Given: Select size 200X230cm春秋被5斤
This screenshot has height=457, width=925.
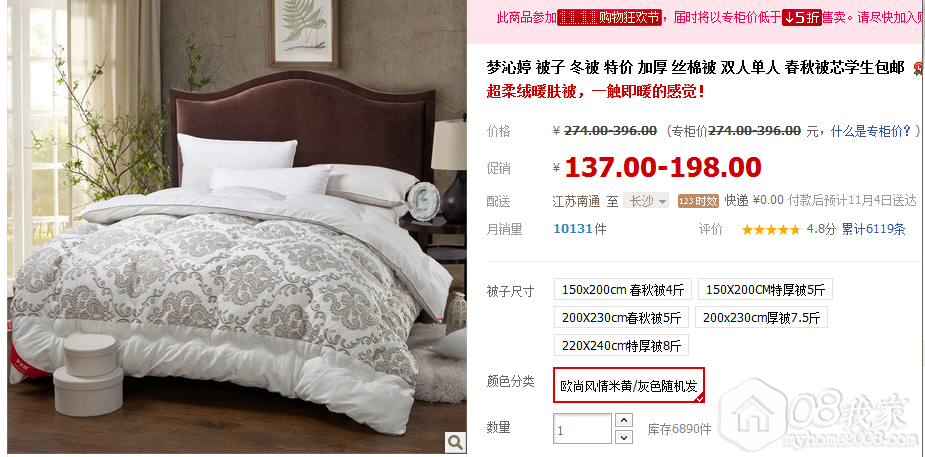Looking at the screenshot, I should (x=621, y=318).
